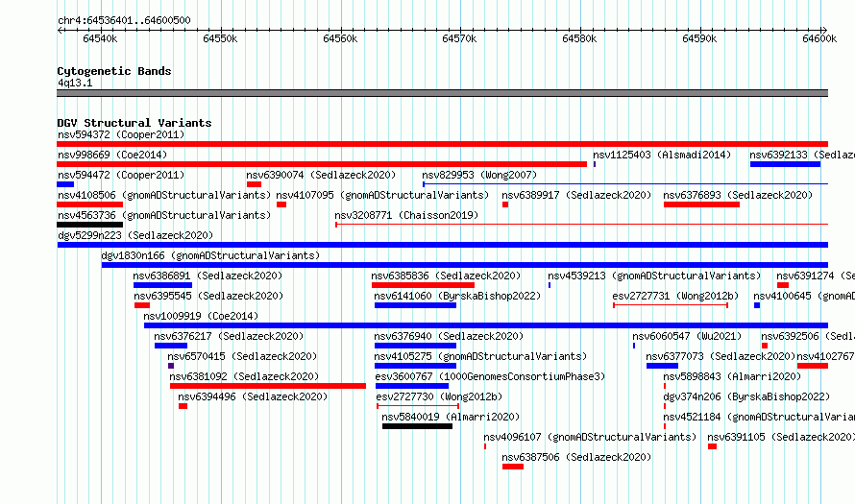
Task: Click the nsv594372 (Cooper2011) red variant bar
Action: click(x=442, y=144)
